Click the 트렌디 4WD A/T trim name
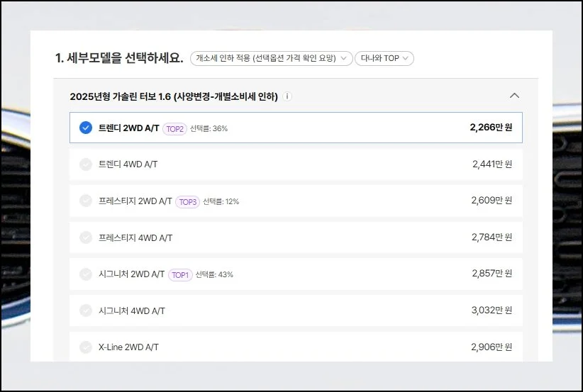 point(128,164)
